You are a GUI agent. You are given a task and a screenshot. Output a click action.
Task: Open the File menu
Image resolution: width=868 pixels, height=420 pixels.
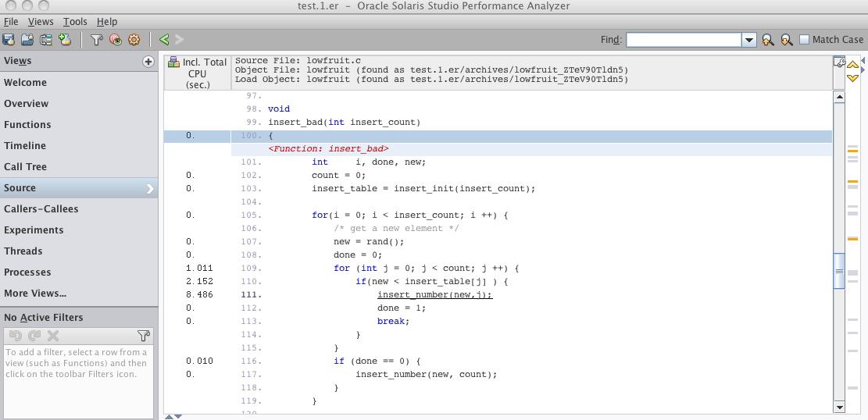(11, 22)
